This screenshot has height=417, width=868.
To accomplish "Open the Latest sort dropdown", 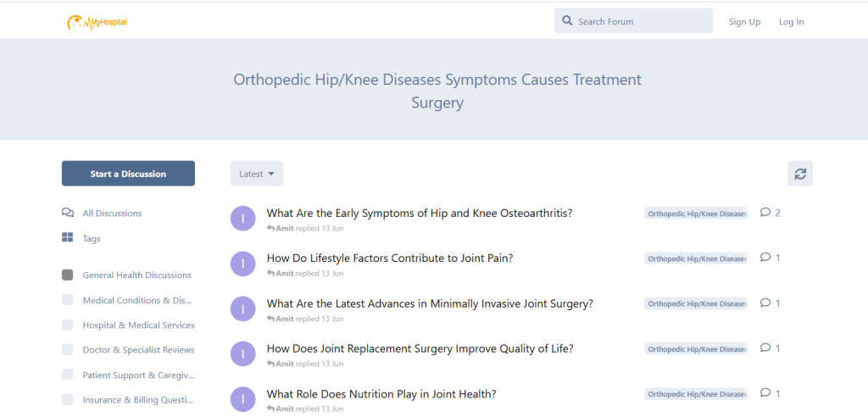I will (x=256, y=174).
